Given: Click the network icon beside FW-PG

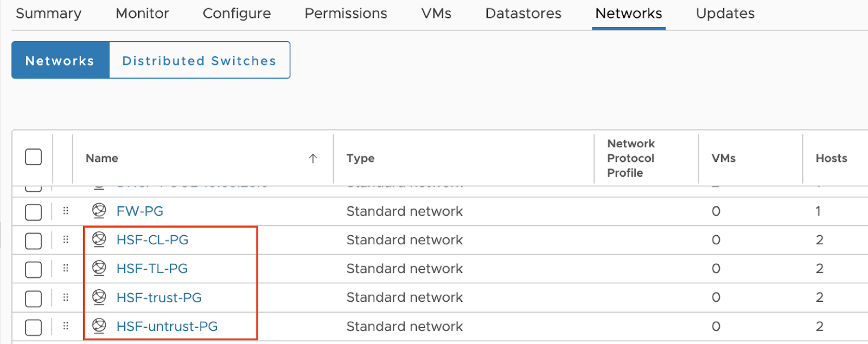Looking at the screenshot, I should click(99, 211).
